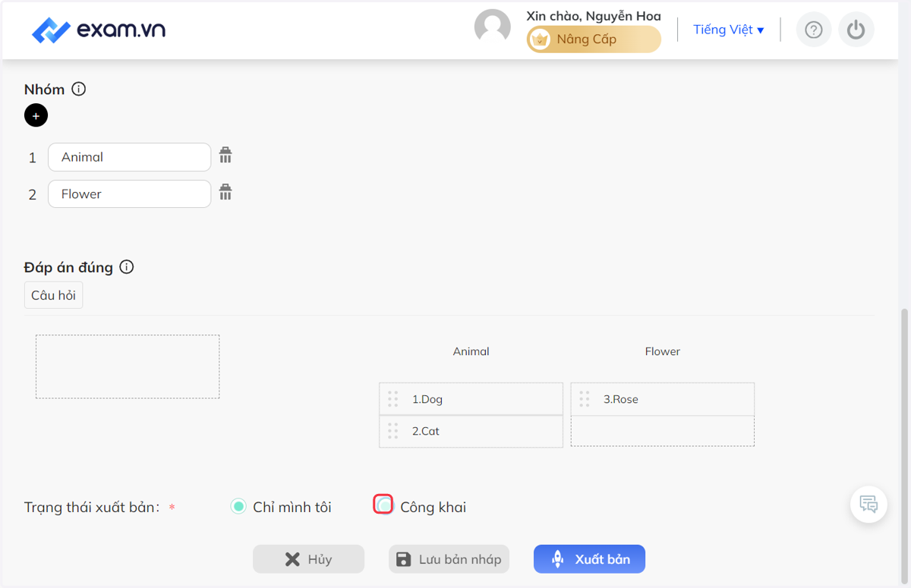Open the Tiếng Việt language dropdown
The height and width of the screenshot is (588, 911).
pos(729,30)
